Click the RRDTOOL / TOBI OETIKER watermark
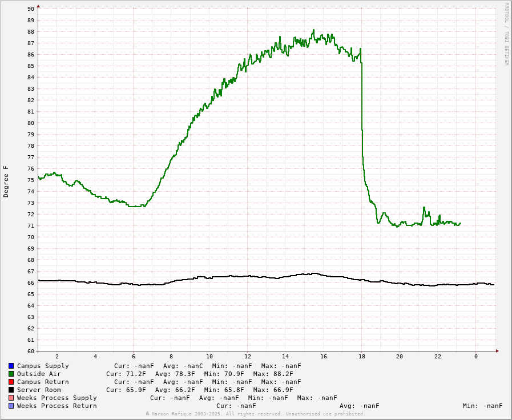The height and width of the screenshot is (420, 512). coord(506,34)
